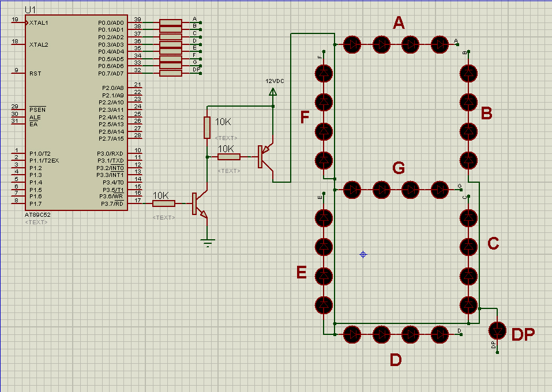The height and width of the screenshot is (392, 552).
Task: Select the vertical 10K pull-up resistor
Action: tap(207, 127)
